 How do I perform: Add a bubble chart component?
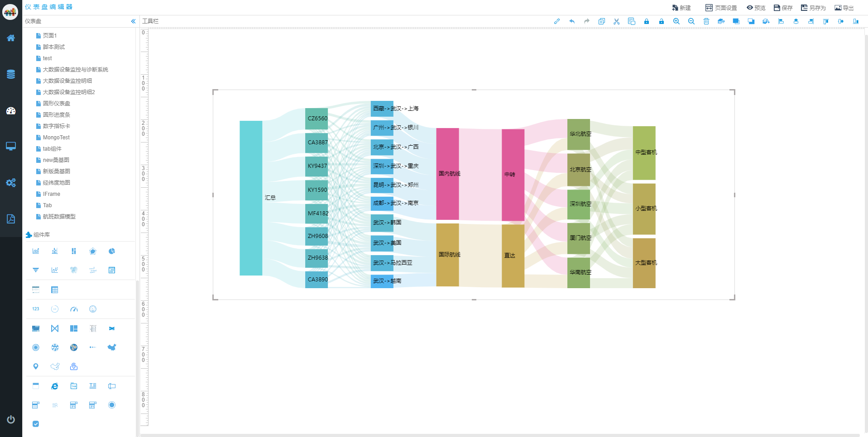(x=74, y=270)
